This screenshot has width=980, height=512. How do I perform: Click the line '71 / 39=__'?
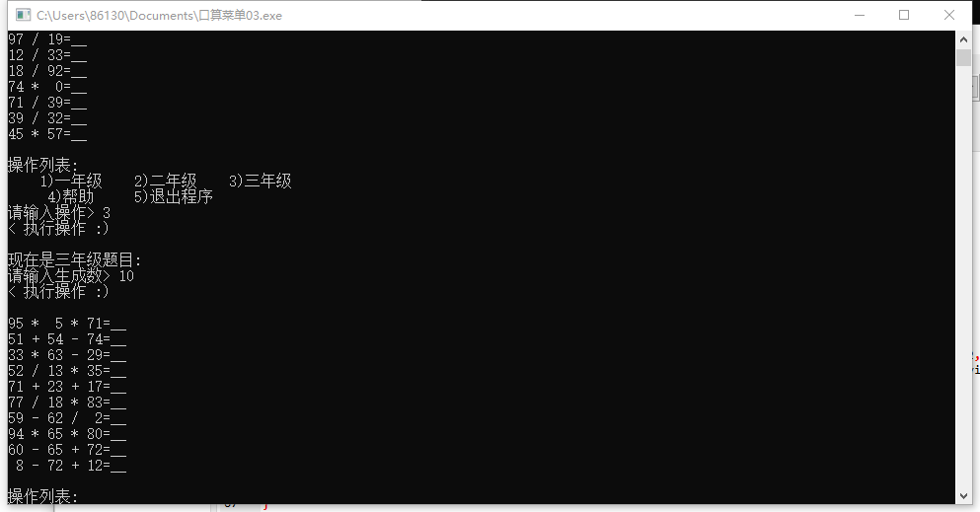47,103
